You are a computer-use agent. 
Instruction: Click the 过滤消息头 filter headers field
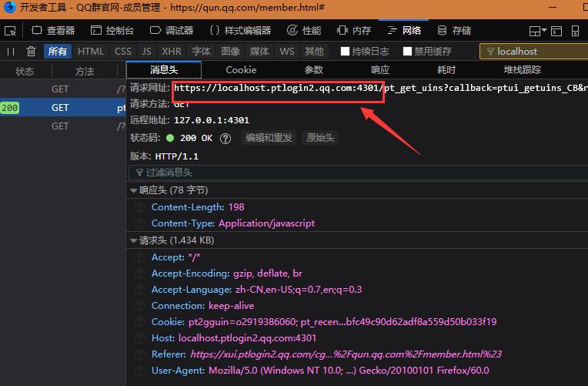(358, 173)
